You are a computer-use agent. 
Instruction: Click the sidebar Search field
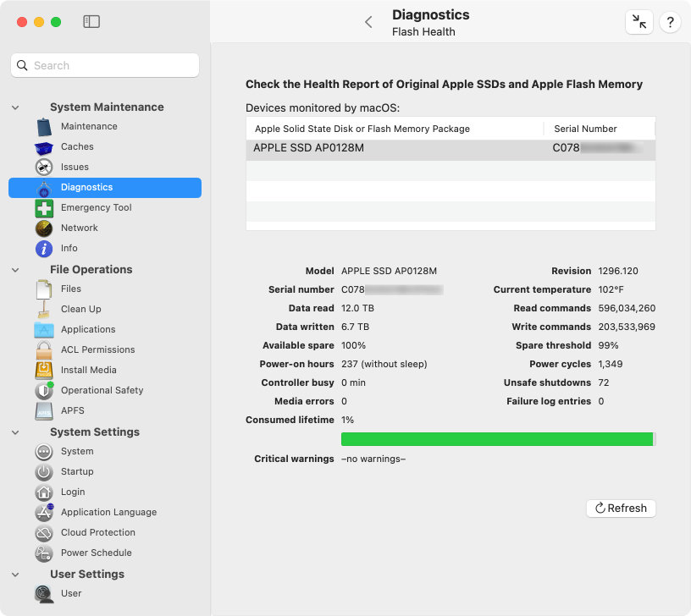pos(105,66)
